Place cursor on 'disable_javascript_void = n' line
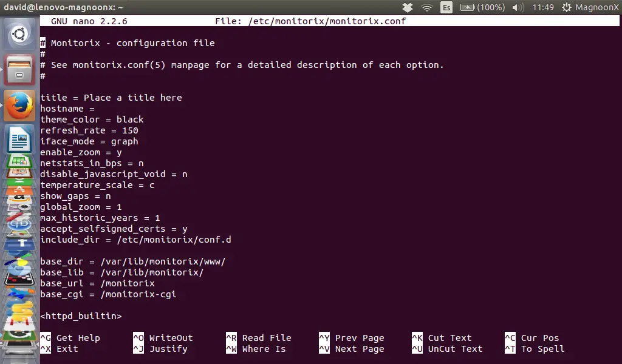Viewport: 622px width, 364px height. (x=114, y=174)
